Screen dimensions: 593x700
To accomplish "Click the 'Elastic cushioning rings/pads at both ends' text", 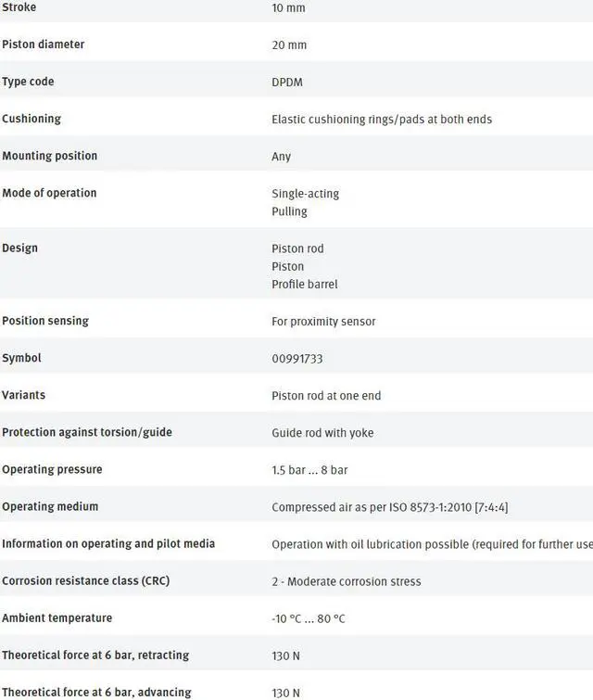I will tap(382, 120).
